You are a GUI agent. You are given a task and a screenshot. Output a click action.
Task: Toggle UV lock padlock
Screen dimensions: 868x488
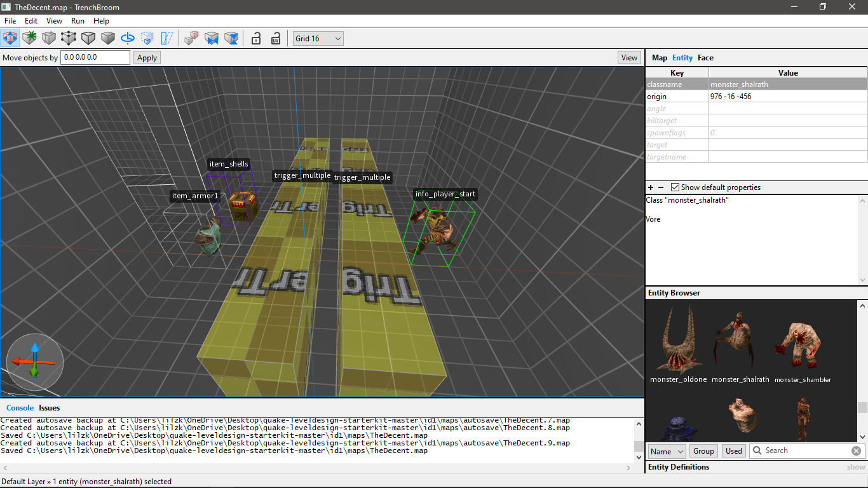coord(276,38)
